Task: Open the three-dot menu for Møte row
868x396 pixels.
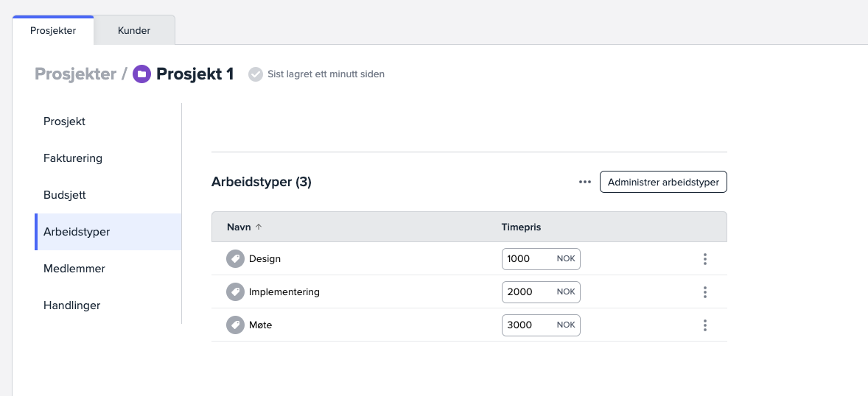Action: [x=705, y=325]
